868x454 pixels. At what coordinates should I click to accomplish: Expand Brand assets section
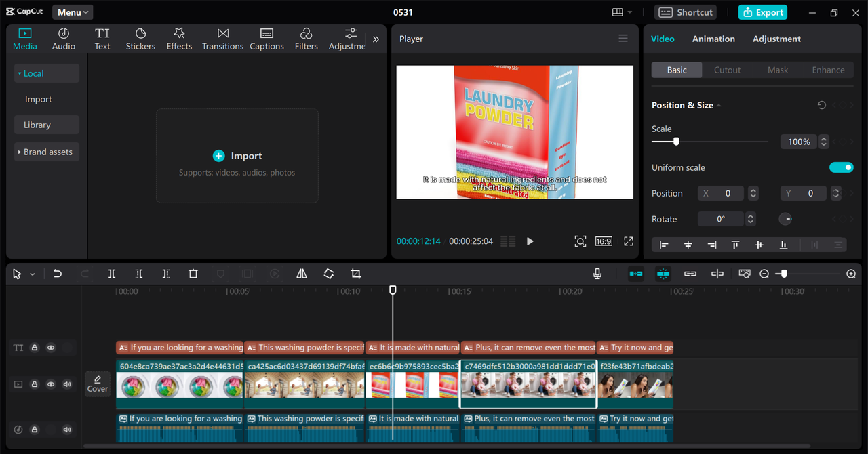[47, 152]
